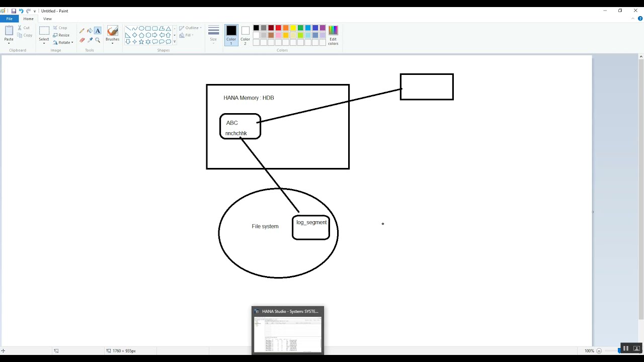Pick the black palette swatch

[256, 28]
